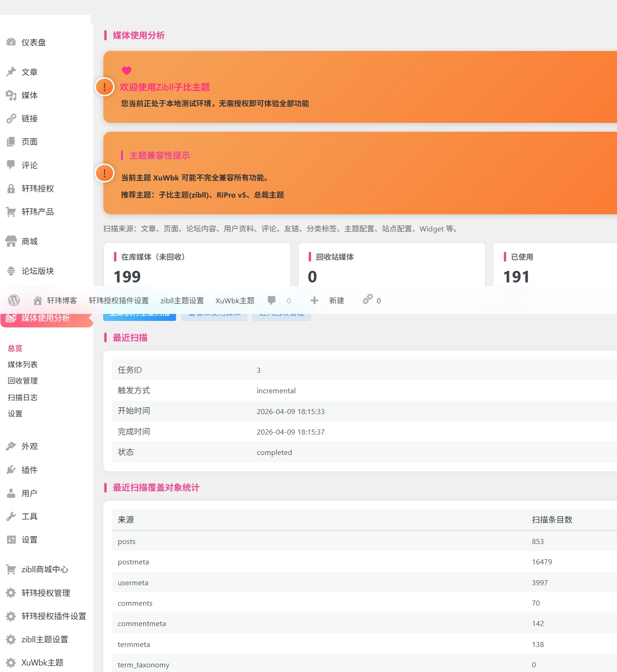Select the 链接 chain icon in sidebar

click(11, 119)
